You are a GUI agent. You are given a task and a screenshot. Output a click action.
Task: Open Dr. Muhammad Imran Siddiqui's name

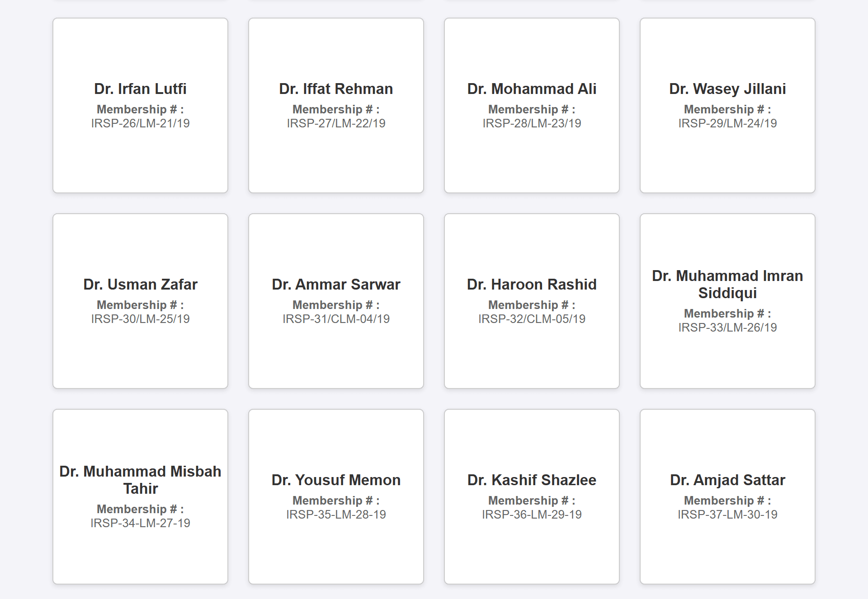tap(727, 284)
